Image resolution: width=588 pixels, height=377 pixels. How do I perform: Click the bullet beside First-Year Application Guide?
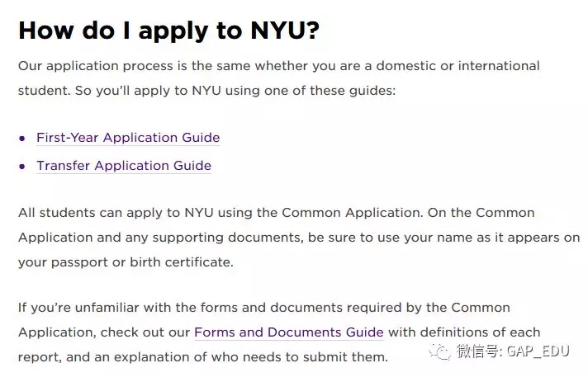point(22,139)
